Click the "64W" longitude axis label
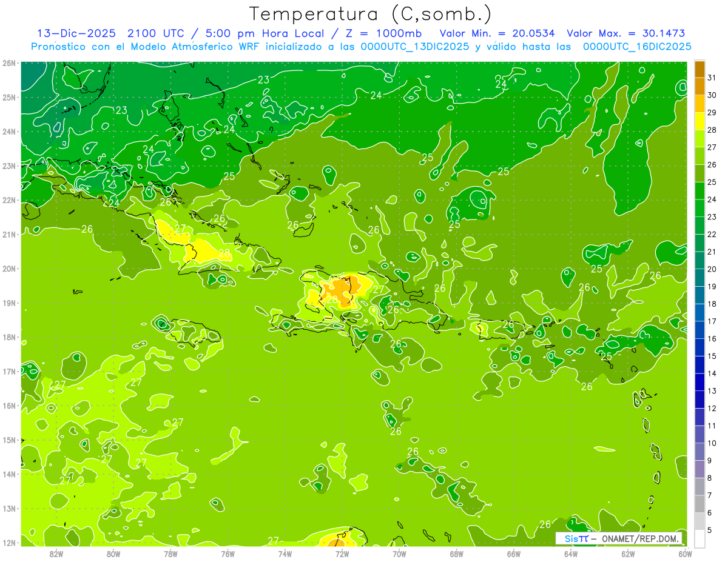The image size is (728, 562). pos(571,554)
